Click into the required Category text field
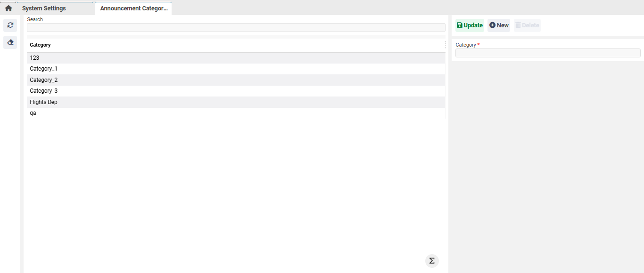This screenshot has height=273, width=644. (547, 53)
